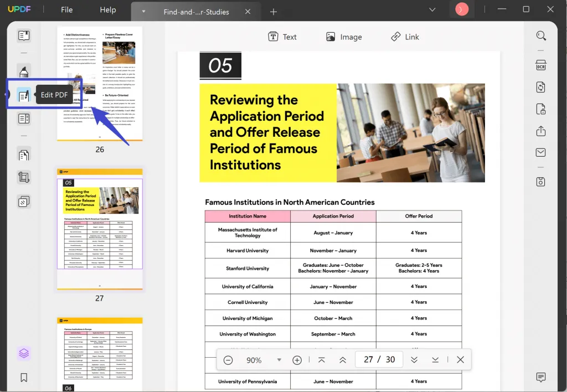Open the zoom level dropdown arrow
567x392 pixels.
pos(279,360)
